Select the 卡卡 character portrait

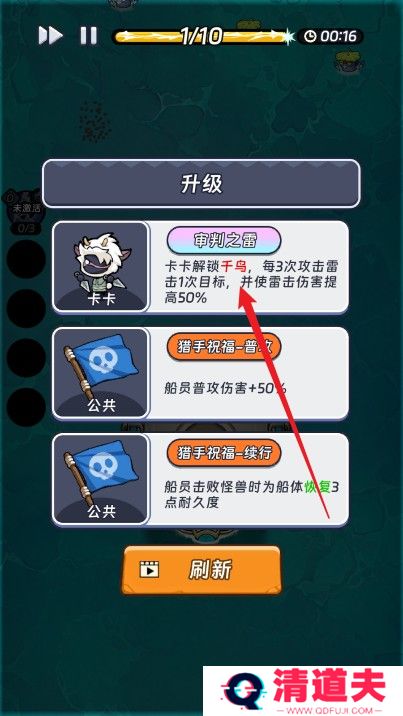101,267
